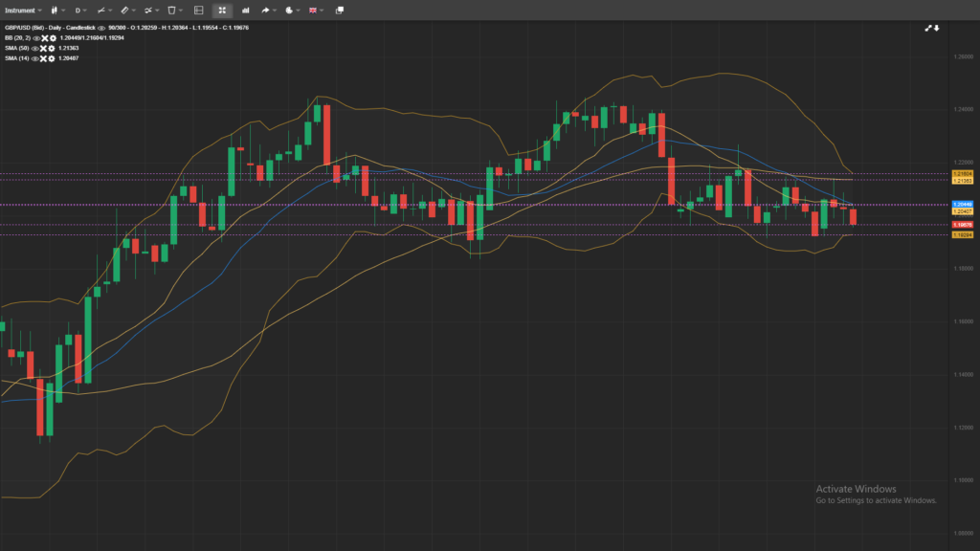Click the 1.12000 price axis label
The width and height of the screenshot is (980, 551).
[963, 428]
